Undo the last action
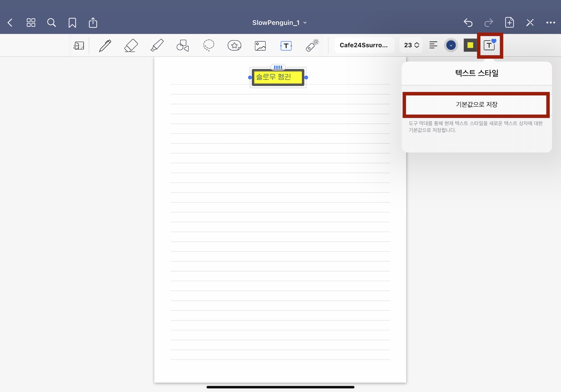 pyautogui.click(x=468, y=23)
